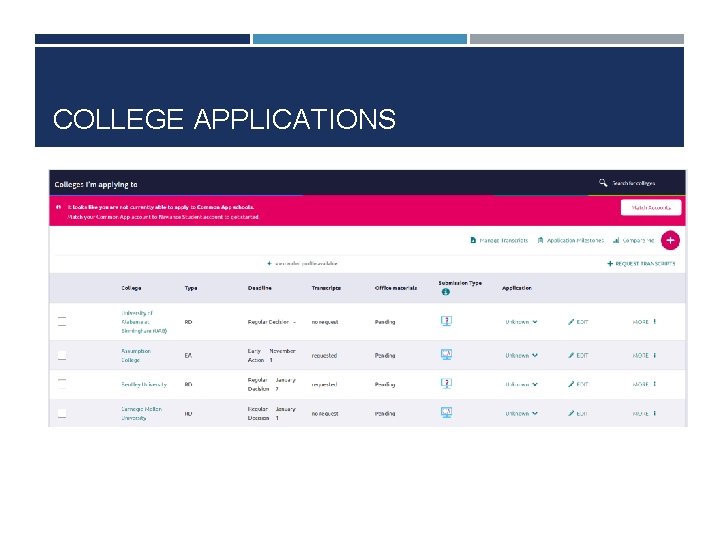This screenshot has height=540, width=720.
Task: Click submission type icon for Assumption College
Action: pos(446,354)
